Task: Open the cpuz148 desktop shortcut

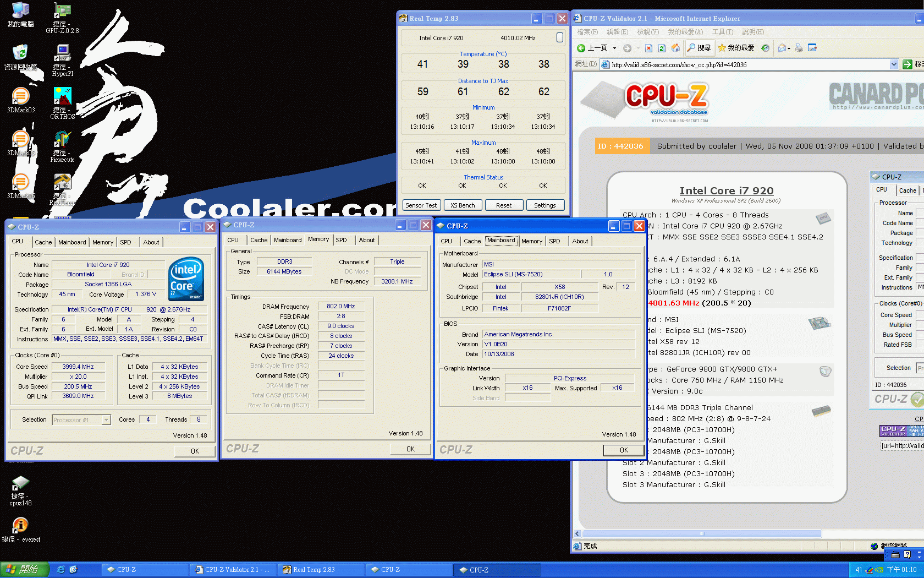Action: (x=20, y=490)
